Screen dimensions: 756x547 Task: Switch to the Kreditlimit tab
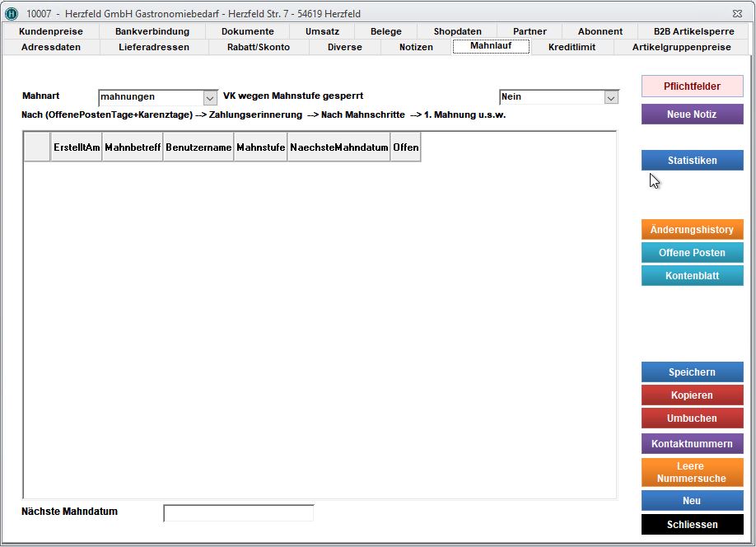pyautogui.click(x=572, y=47)
